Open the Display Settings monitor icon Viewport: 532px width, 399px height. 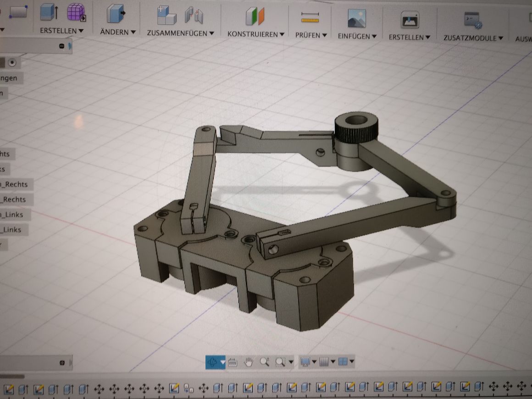[x=305, y=362]
